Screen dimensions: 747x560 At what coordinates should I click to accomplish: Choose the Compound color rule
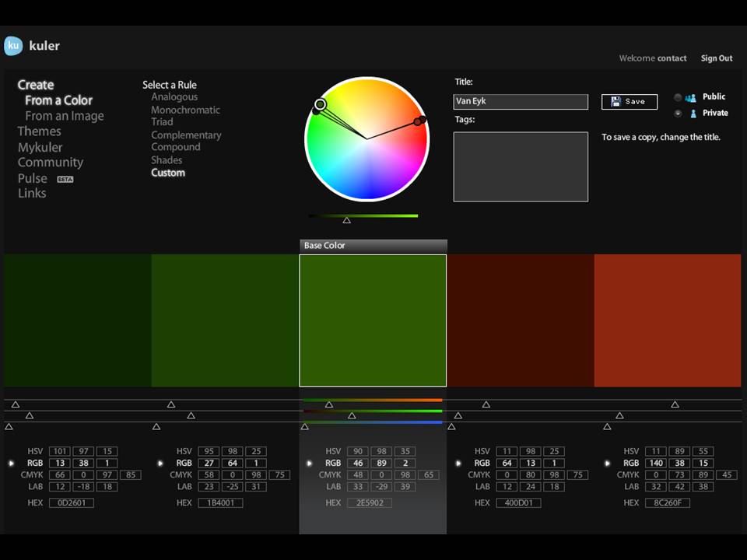point(176,147)
